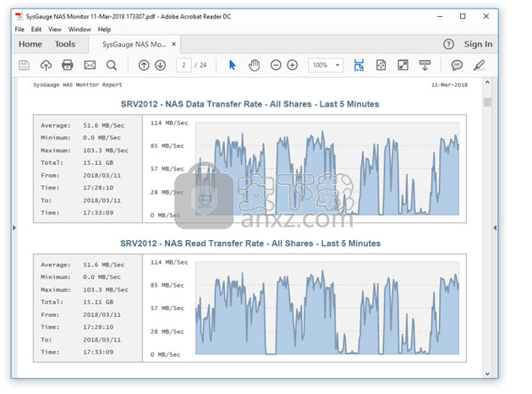Open the View menu
The height and width of the screenshot is (394, 532).
pos(55,30)
